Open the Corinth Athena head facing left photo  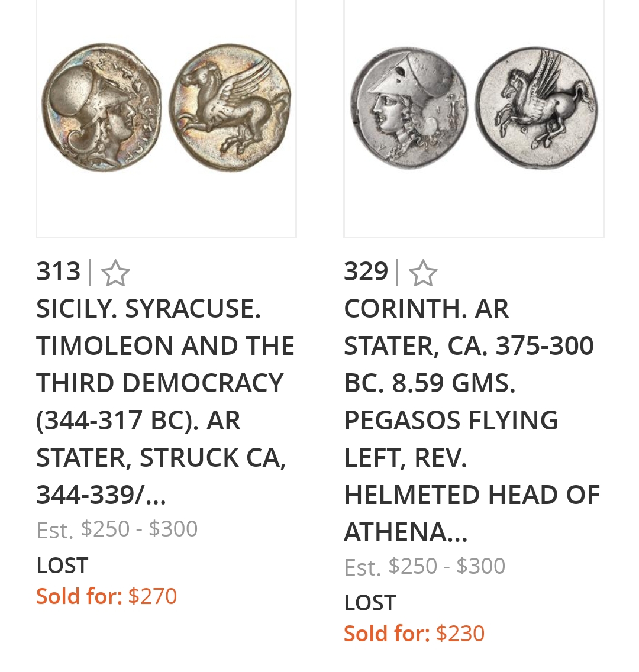tap(408, 109)
